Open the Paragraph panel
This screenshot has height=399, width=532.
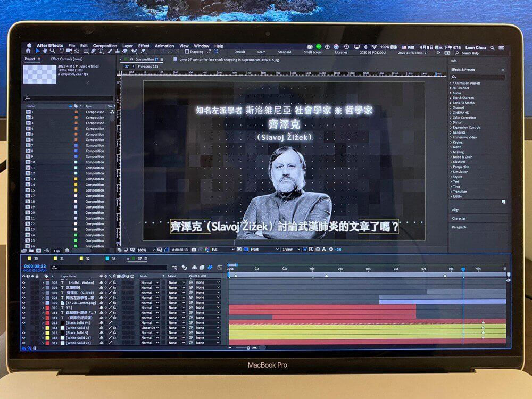(x=459, y=227)
